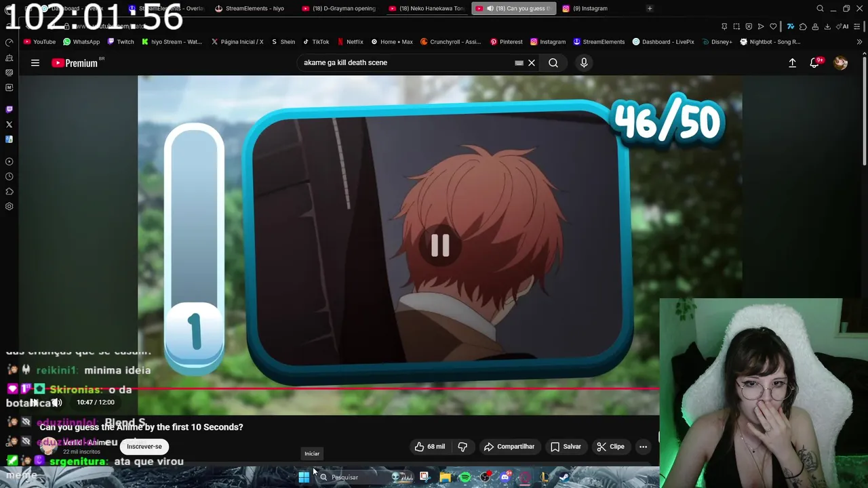The image size is (868, 488).
Task: Open the more actions three-dot menu
Action: [643, 447]
